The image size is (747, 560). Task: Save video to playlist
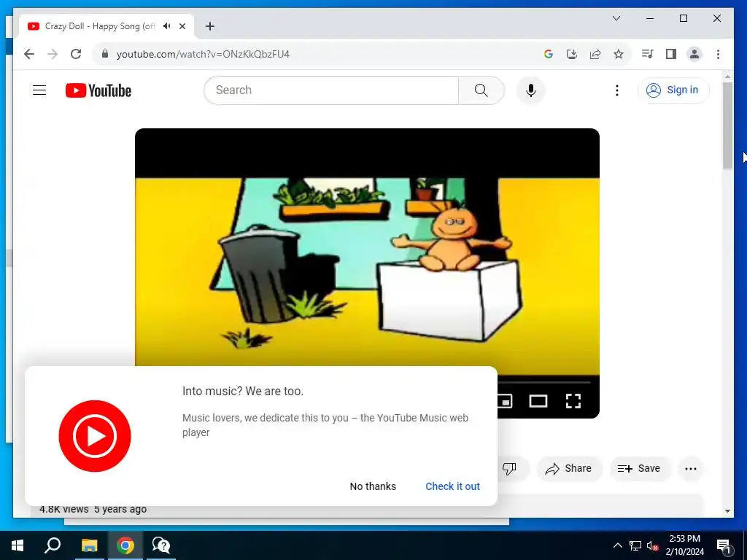[639, 469]
